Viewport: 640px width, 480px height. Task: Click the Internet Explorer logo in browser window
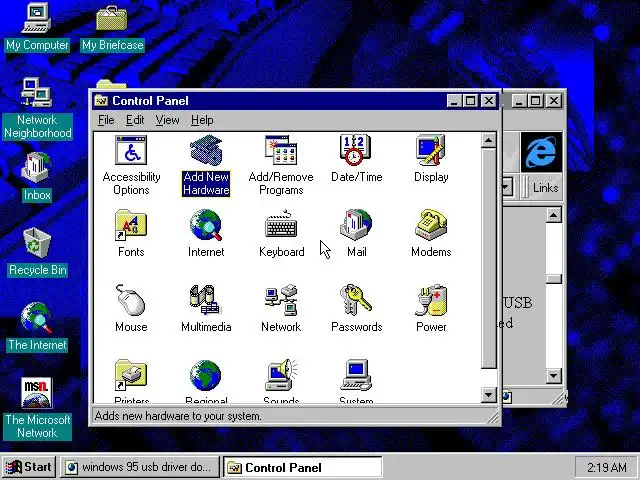[541, 152]
